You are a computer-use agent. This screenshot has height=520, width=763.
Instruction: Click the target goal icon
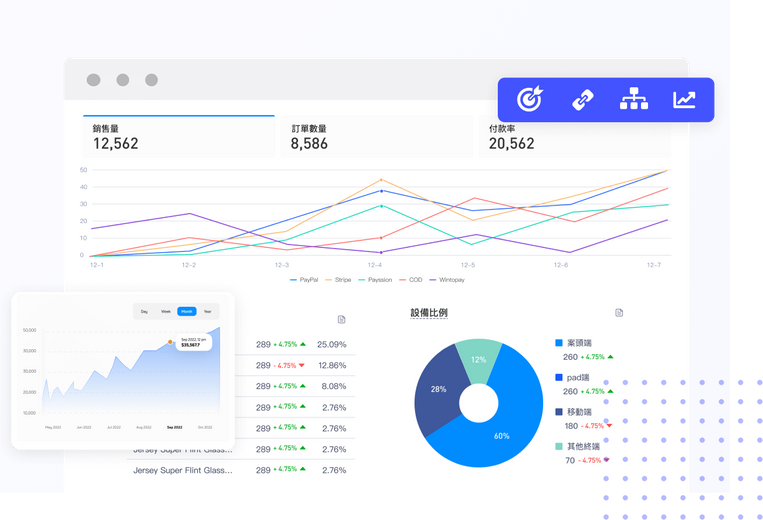click(529, 100)
